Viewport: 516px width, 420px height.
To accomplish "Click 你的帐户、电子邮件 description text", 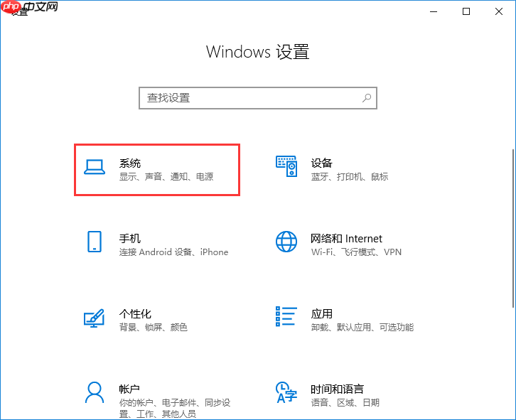I will tap(175, 408).
